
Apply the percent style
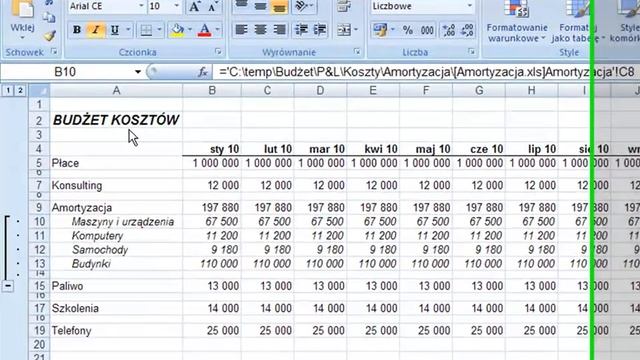(407, 30)
